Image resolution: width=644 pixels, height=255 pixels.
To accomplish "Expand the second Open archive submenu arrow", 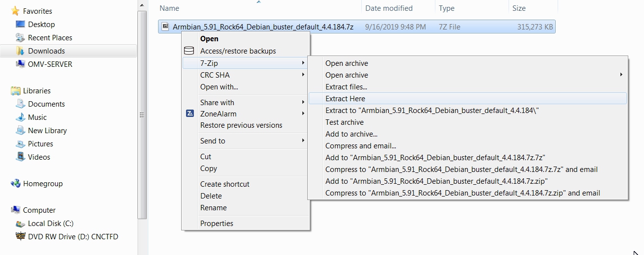I will pos(621,75).
